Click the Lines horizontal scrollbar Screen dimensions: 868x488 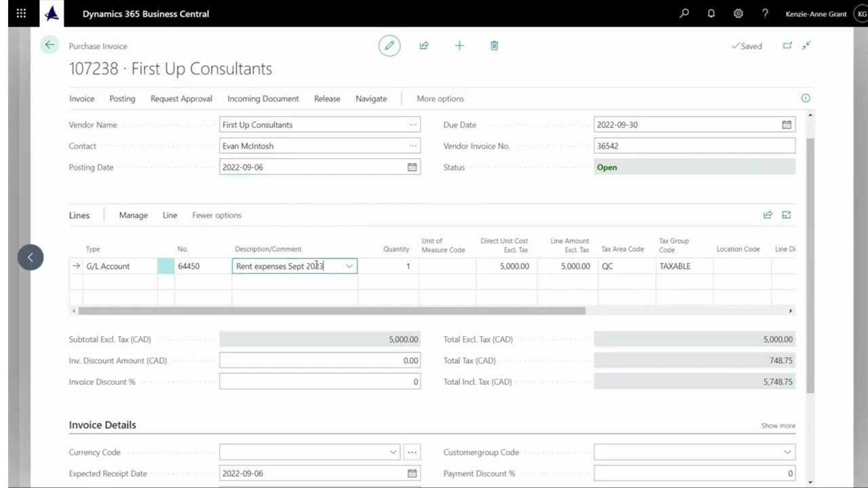pyautogui.click(x=332, y=310)
